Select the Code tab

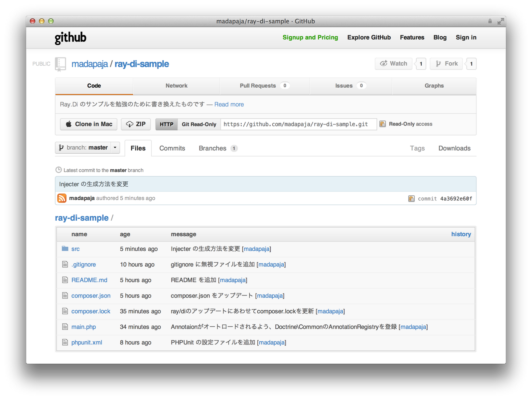pyautogui.click(x=94, y=86)
